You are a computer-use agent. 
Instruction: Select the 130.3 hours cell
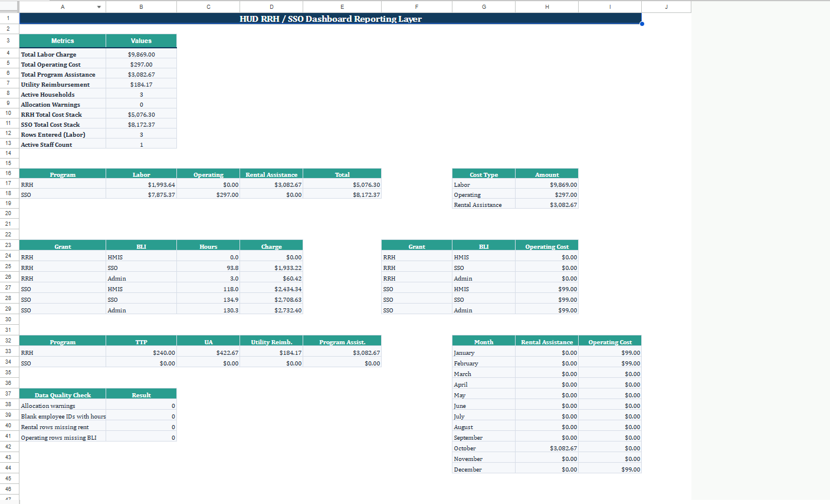click(x=208, y=310)
